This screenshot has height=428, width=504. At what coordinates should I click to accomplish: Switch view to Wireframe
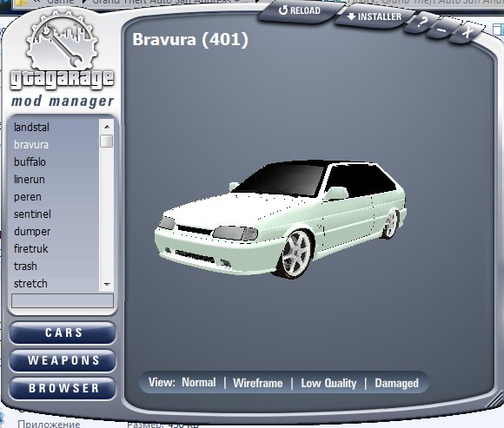(x=258, y=383)
